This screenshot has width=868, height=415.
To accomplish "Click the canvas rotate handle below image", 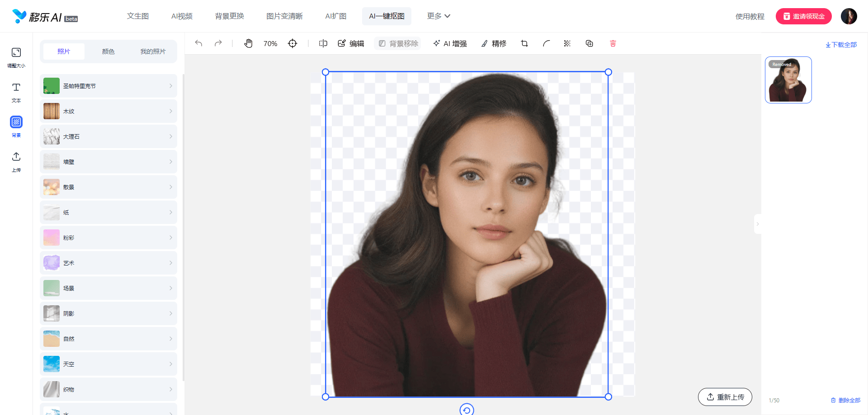I will click(x=467, y=410).
